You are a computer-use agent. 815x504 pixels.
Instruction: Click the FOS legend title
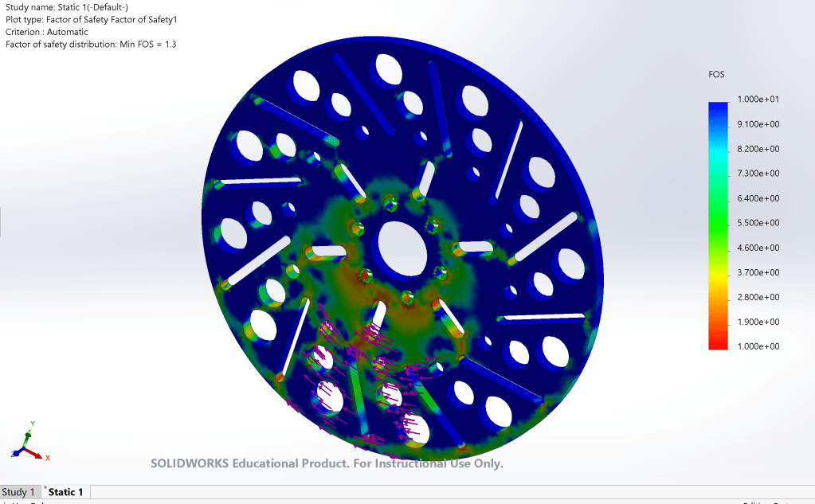click(x=717, y=75)
